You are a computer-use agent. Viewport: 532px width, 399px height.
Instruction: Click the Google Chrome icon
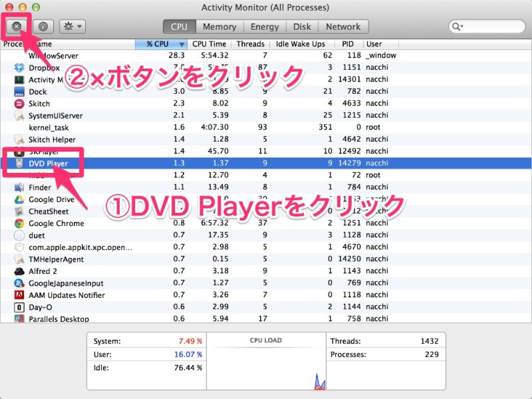click(19, 223)
